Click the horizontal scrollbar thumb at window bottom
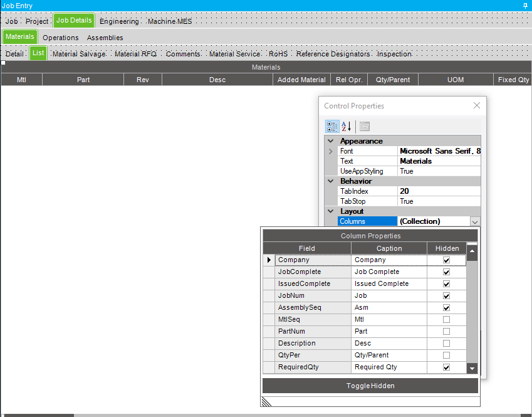532x417 pixels. tap(38, 415)
